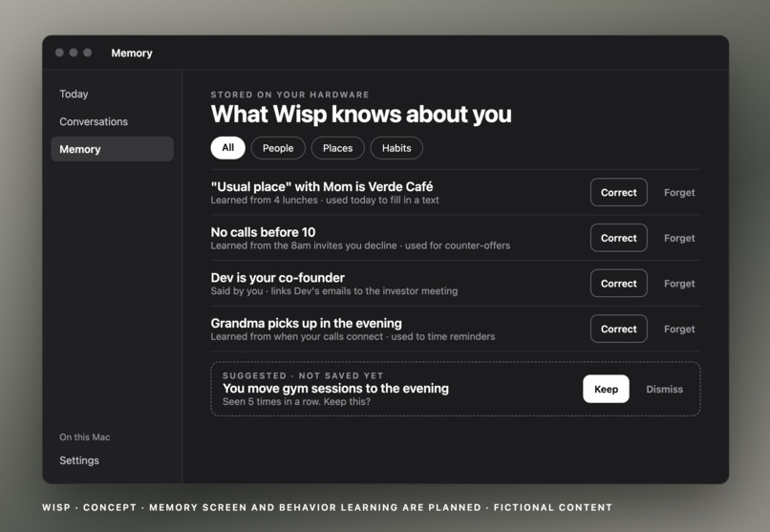
Task: Click "Learned from the 8am invites" detail
Action: pyautogui.click(x=360, y=245)
